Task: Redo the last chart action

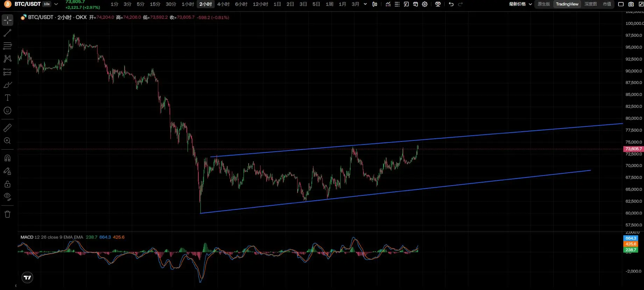Action: [x=460, y=4]
